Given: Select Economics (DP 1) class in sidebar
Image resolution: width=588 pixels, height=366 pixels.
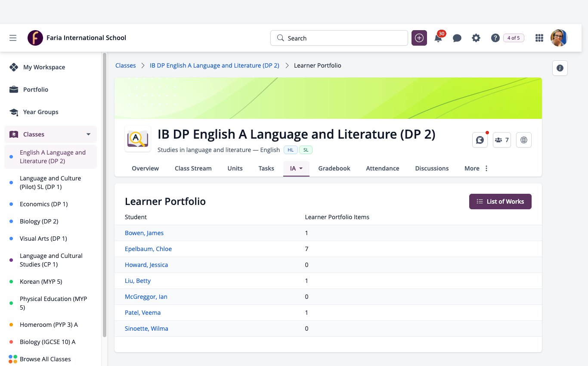Looking at the screenshot, I should [43, 204].
